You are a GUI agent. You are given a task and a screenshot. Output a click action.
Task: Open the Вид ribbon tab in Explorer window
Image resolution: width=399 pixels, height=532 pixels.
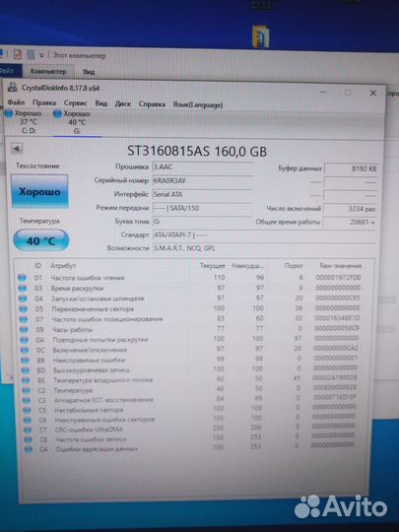point(89,72)
